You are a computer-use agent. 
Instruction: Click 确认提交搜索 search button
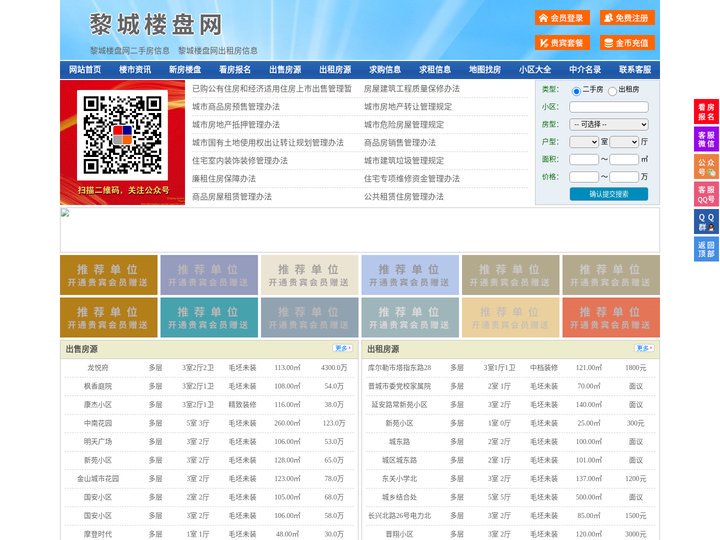(x=609, y=194)
